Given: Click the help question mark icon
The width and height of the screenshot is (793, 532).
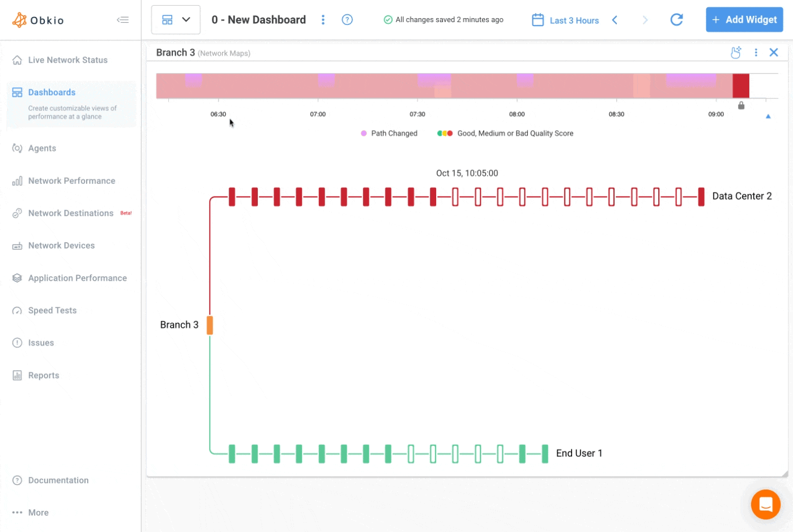Looking at the screenshot, I should coord(347,19).
